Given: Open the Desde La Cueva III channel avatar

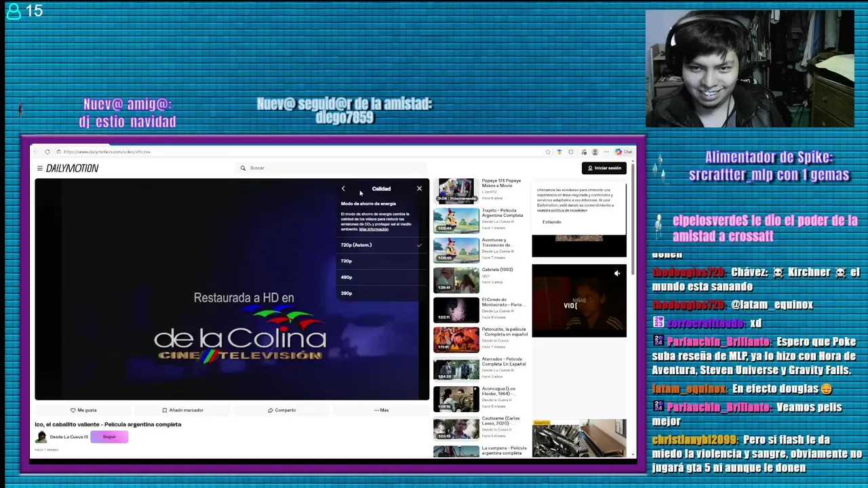Looking at the screenshot, I should pyautogui.click(x=41, y=437).
